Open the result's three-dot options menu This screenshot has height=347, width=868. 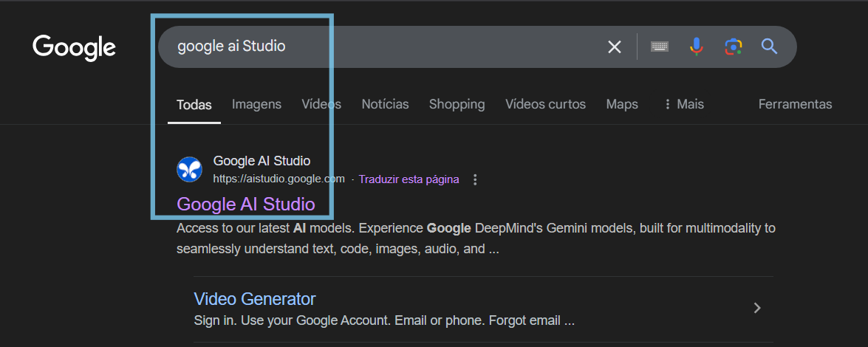tap(474, 179)
